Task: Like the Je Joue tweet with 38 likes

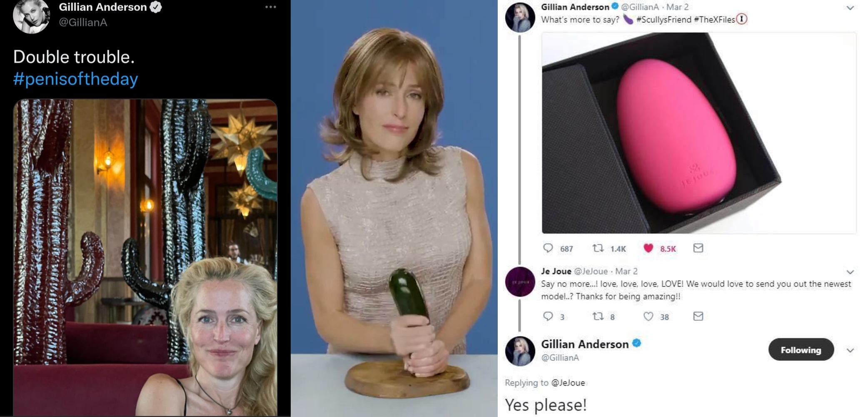Action: (648, 316)
